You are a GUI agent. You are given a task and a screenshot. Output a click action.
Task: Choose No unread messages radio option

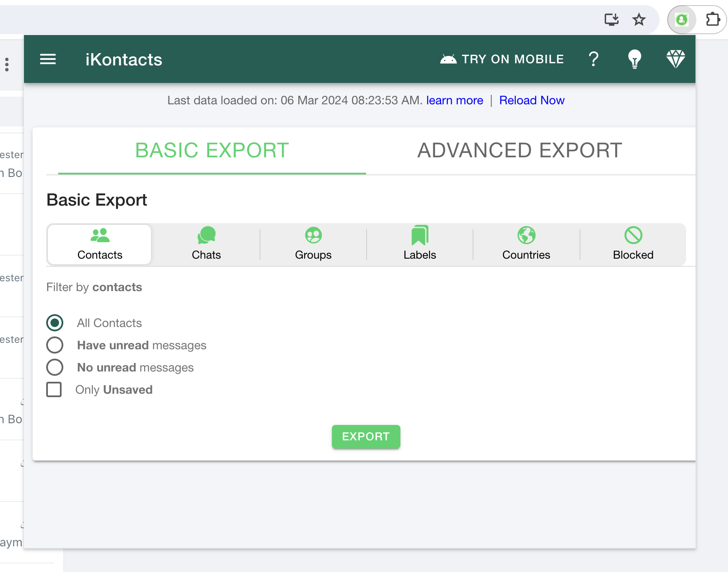coord(55,367)
